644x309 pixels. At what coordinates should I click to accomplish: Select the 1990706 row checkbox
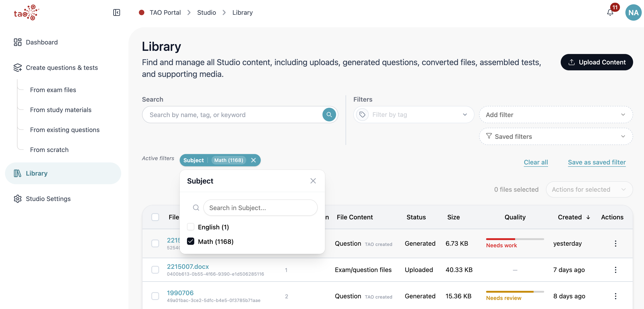click(x=155, y=296)
